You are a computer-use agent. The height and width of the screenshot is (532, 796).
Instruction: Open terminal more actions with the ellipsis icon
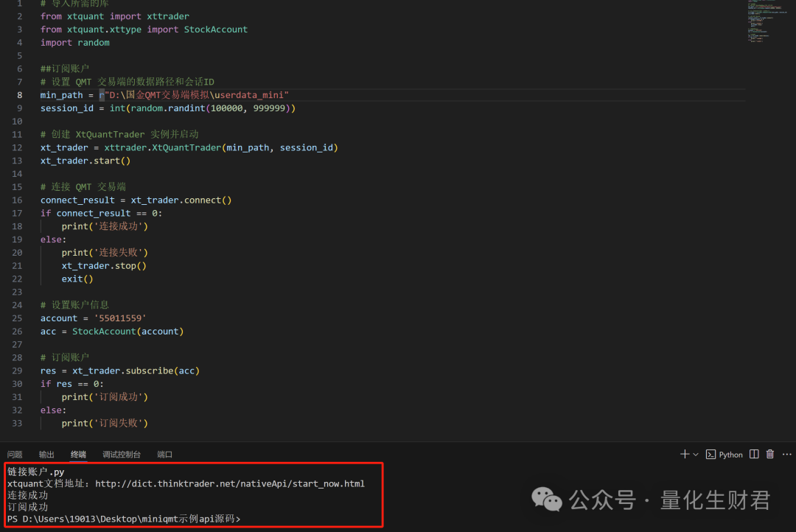[x=786, y=454]
